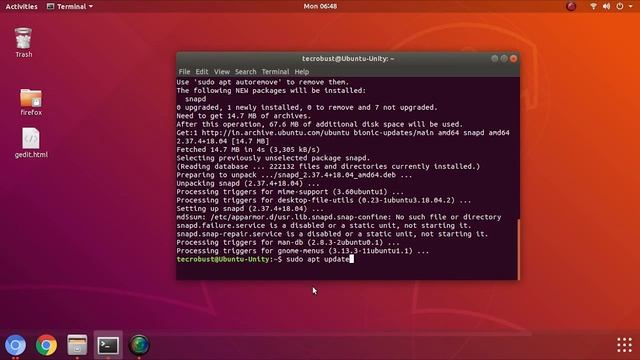Select the gedit.html file icon
Screen dimensions: 640x360
click(31, 143)
